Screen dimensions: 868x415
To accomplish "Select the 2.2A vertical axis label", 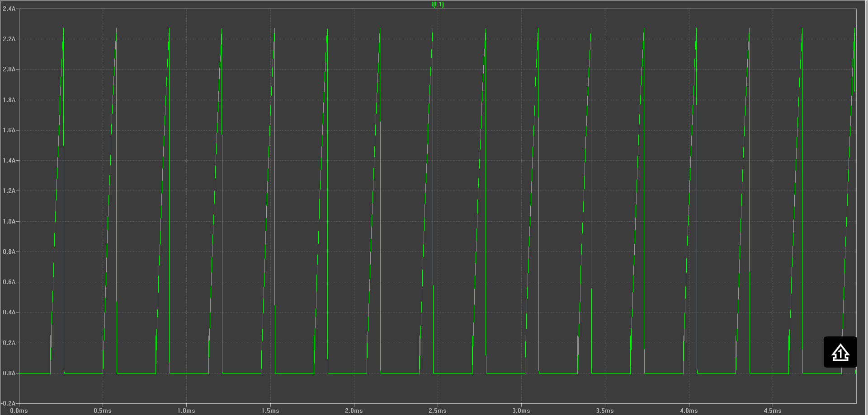I will [9, 39].
